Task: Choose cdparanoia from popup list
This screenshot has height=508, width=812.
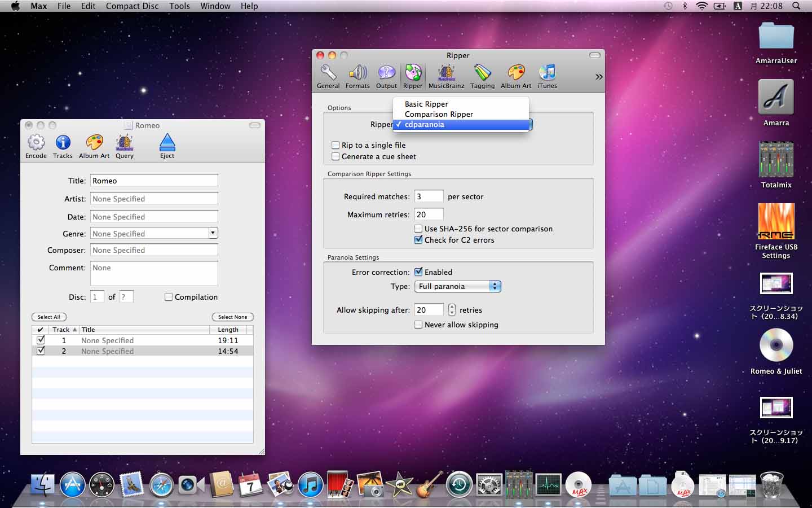Action: pyautogui.click(x=461, y=124)
